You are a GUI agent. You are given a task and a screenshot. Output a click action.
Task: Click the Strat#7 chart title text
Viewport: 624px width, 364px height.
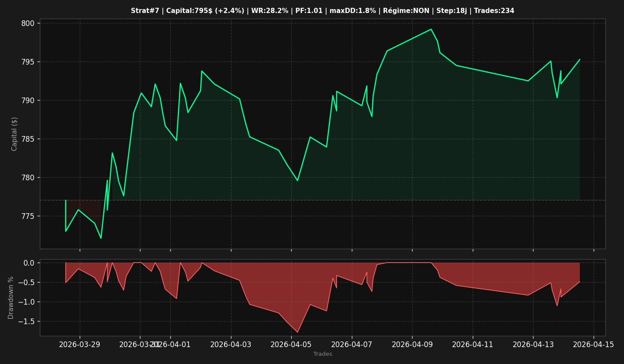click(x=322, y=11)
